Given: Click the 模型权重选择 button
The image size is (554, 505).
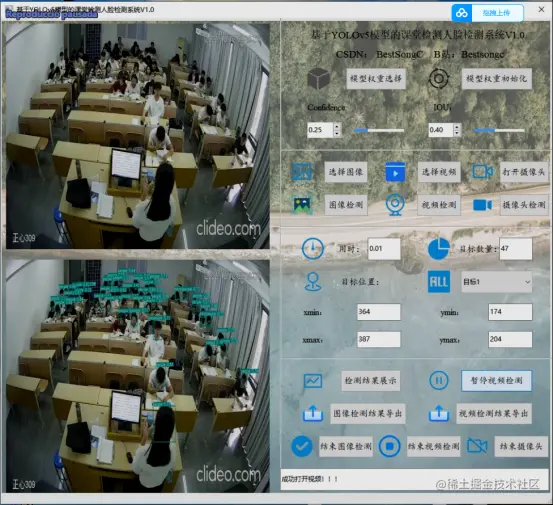Looking at the screenshot, I should [x=376, y=78].
